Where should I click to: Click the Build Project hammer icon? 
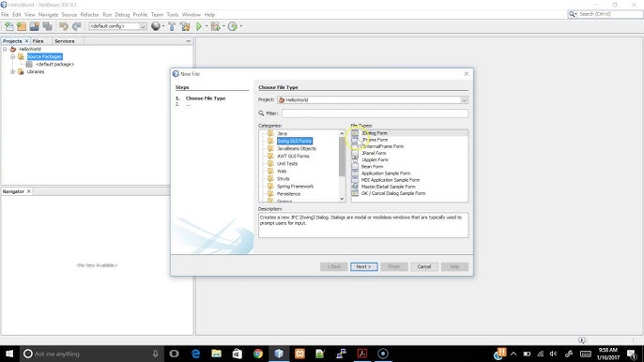click(x=172, y=26)
